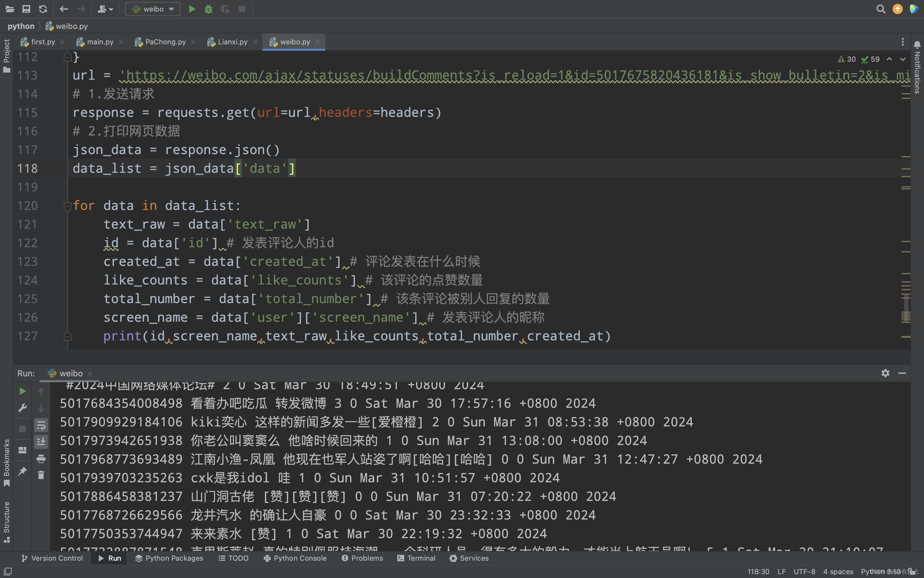Change file encoding UTF-8
This screenshot has height=578, width=924.
click(x=804, y=572)
